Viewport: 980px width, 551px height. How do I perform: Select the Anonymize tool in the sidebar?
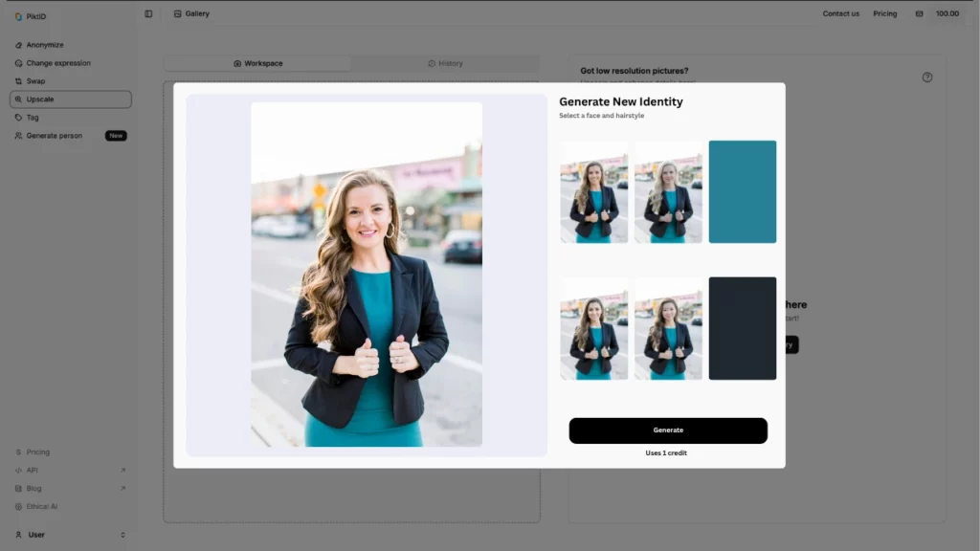pyautogui.click(x=43, y=44)
